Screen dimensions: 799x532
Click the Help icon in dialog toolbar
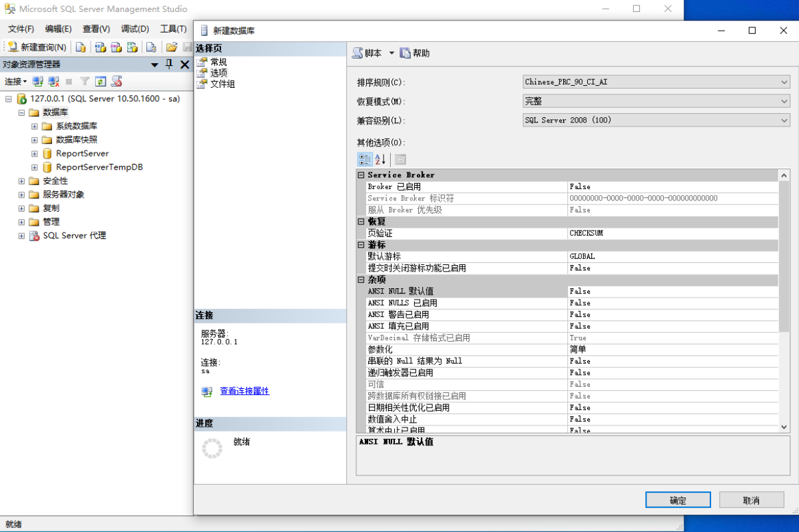(405, 53)
